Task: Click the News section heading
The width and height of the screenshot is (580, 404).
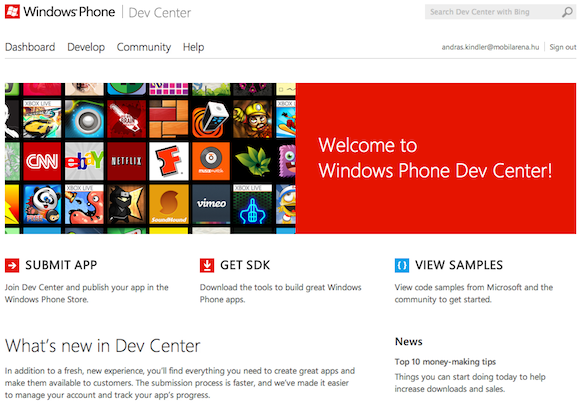Action: coord(408,341)
